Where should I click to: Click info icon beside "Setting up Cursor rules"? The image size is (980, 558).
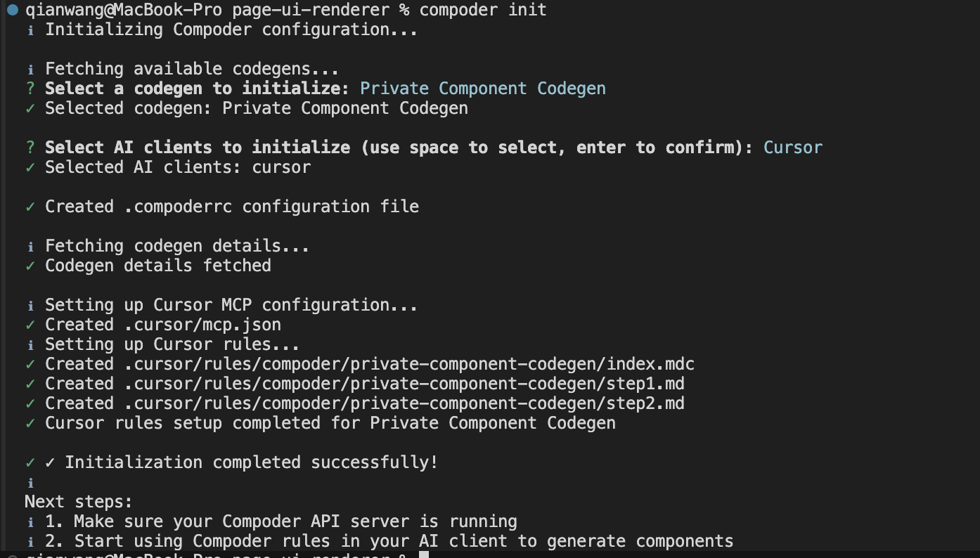point(30,345)
